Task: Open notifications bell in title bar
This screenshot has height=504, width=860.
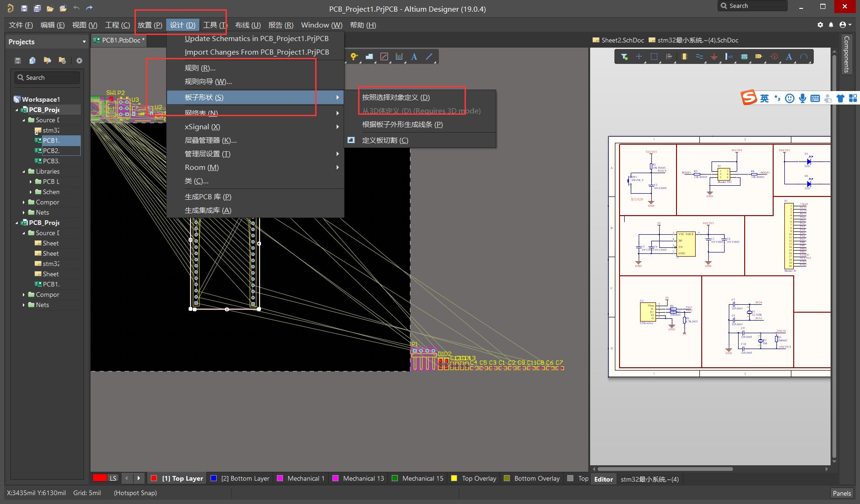Action: coord(831,25)
